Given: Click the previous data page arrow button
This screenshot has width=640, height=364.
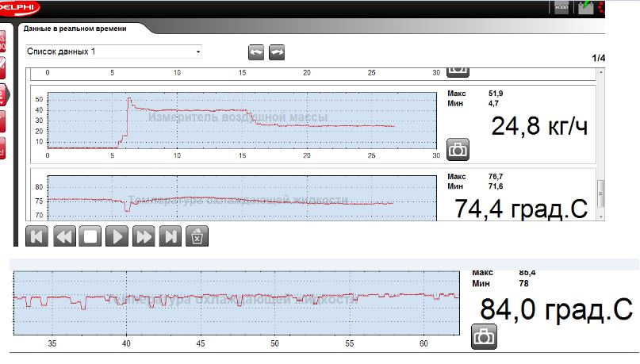Looking at the screenshot, I should (256, 52).
